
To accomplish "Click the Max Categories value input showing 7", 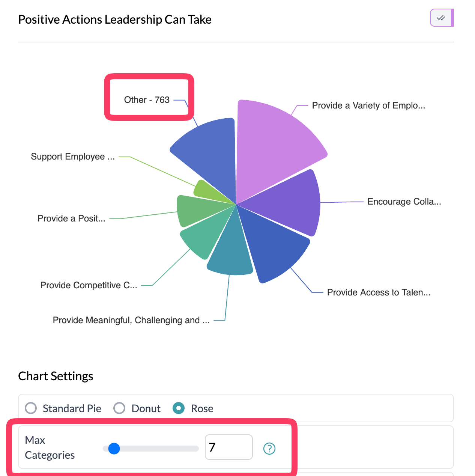I will click(228, 447).
